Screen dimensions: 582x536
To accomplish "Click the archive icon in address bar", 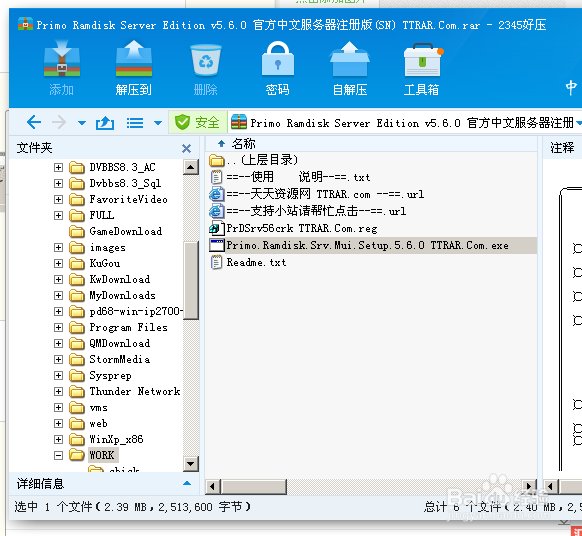I will (239, 122).
